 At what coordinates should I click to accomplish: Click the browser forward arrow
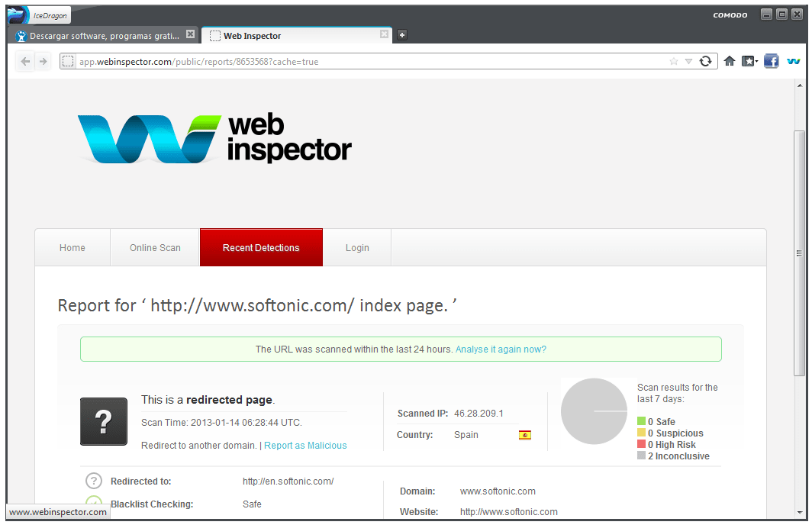click(43, 62)
